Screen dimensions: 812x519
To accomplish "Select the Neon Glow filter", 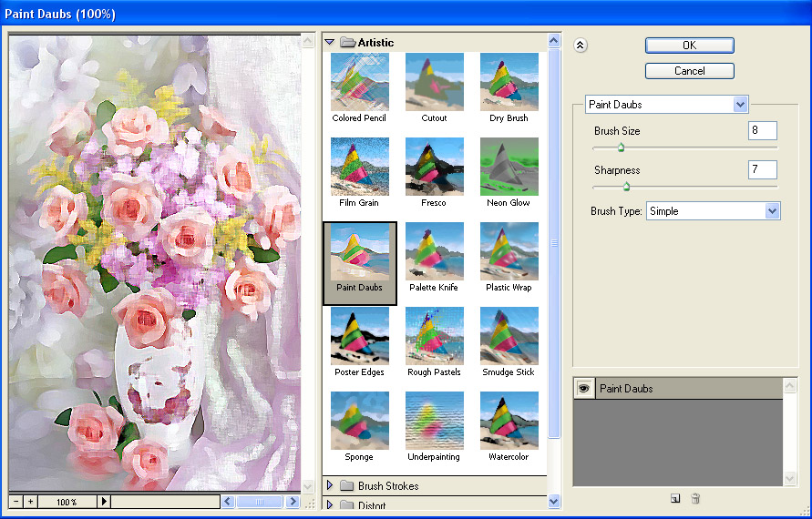I will pyautogui.click(x=509, y=167).
